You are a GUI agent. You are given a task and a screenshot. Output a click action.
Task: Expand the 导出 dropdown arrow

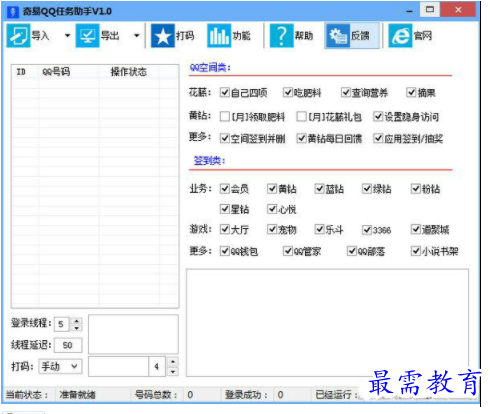[137, 36]
